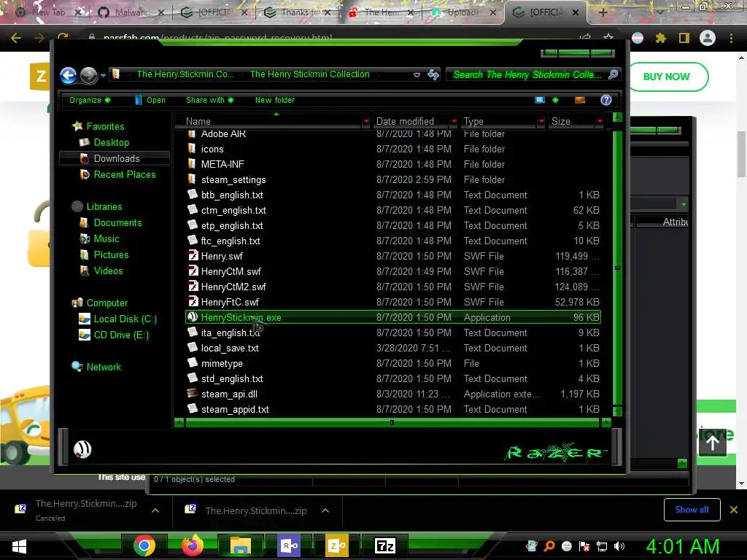The image size is (747, 560).
Task: Open a new browser tab
Action: coord(603,12)
